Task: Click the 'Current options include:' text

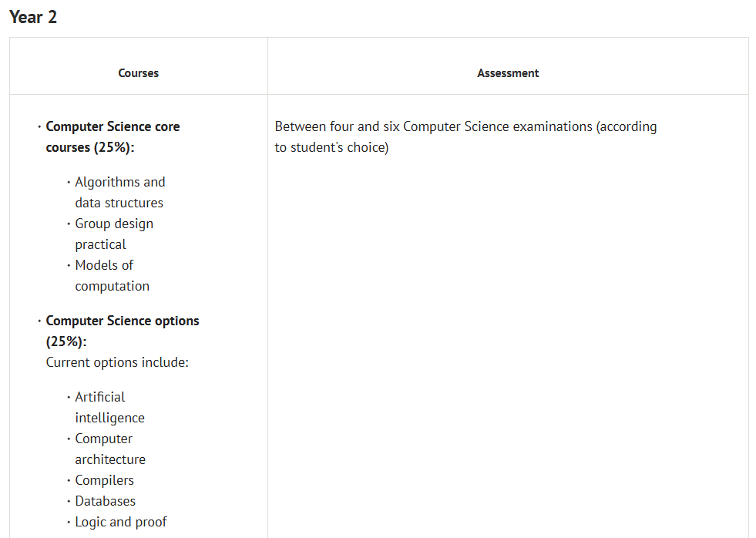Action: [117, 362]
